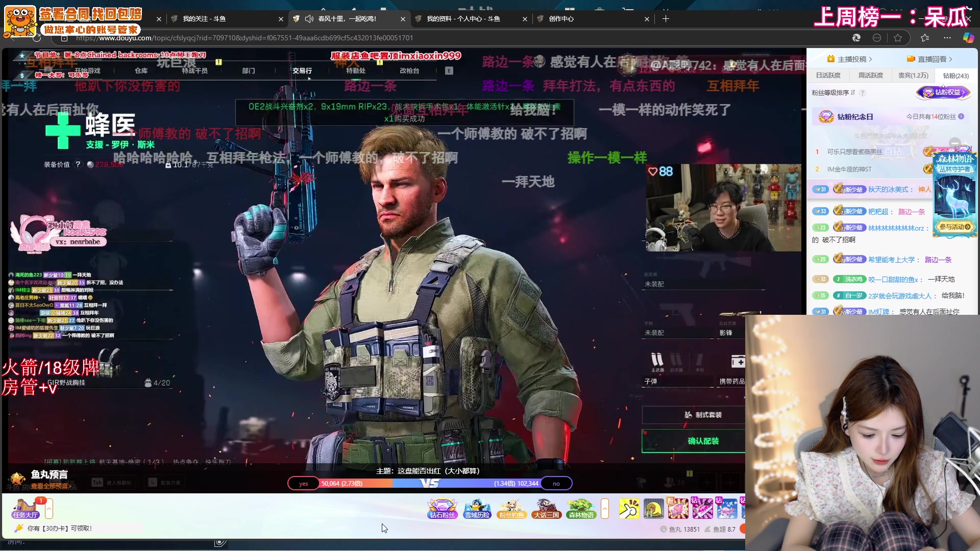This screenshot has width=980, height=551.
Task: Click the 鱼丸 balance icon
Action: coord(664,529)
